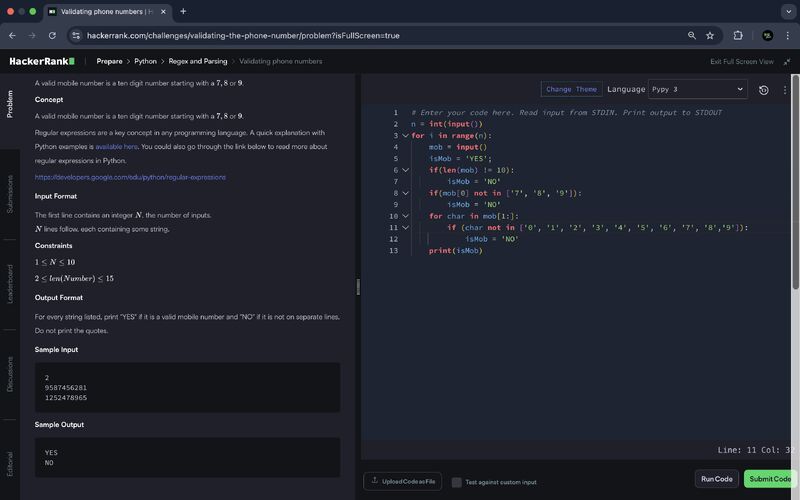Click the Validating phone numbers breadcrumb text
Image resolution: width=800 pixels, height=500 pixels.
tap(281, 61)
